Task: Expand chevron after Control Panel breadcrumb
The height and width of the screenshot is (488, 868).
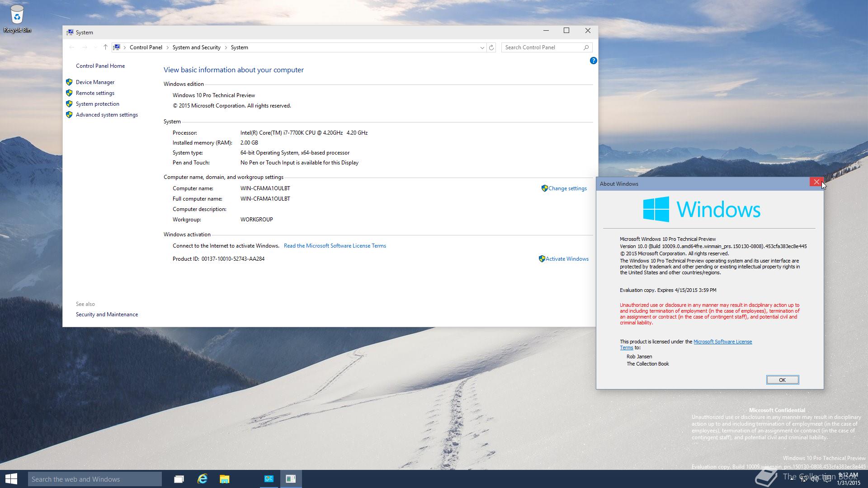Action: (x=168, y=47)
